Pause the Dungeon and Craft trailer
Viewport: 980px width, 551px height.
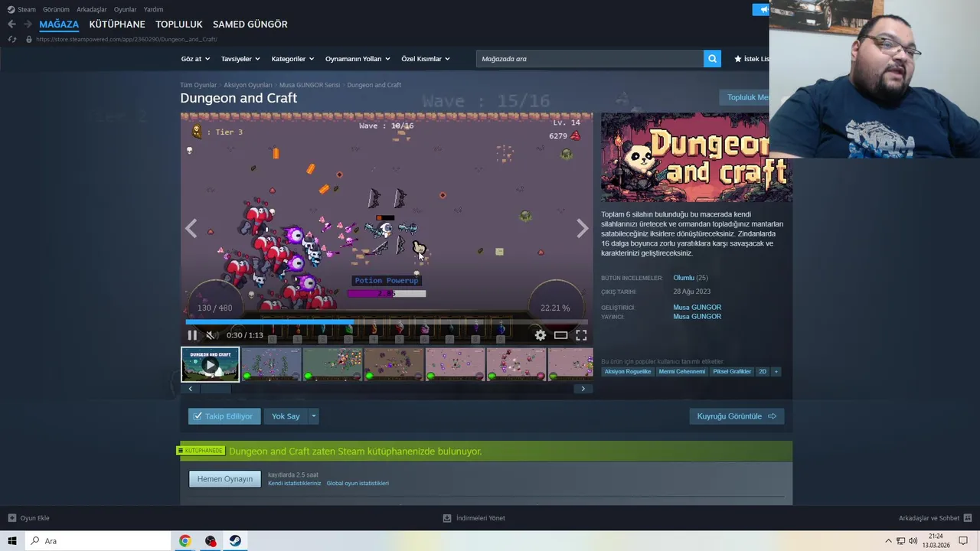coord(192,335)
